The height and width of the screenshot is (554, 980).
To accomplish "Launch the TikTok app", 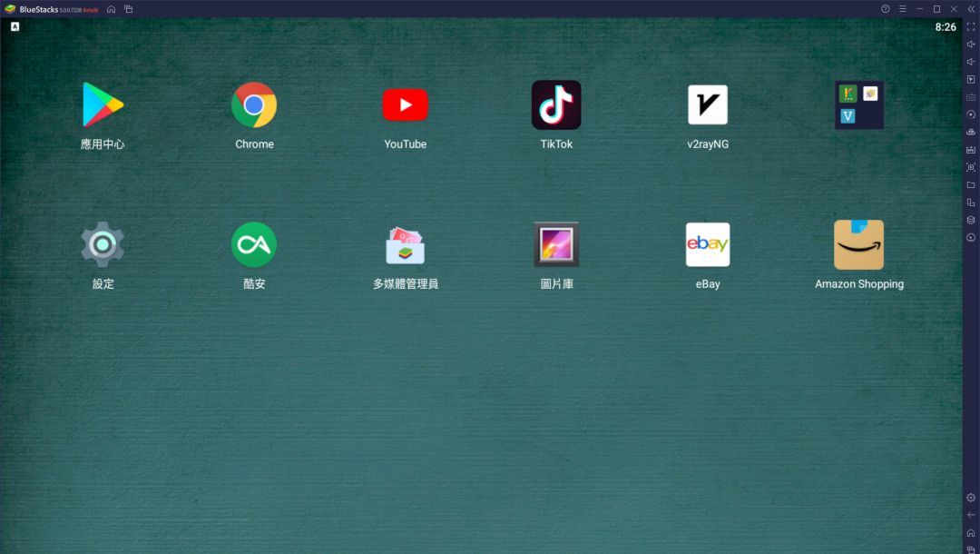I will coord(556,105).
